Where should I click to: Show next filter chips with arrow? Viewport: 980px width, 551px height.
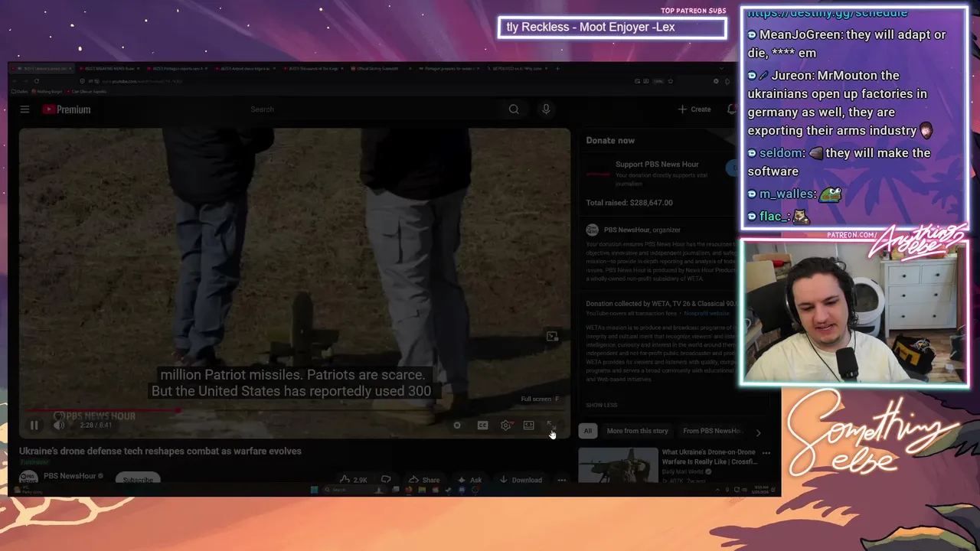pyautogui.click(x=758, y=432)
